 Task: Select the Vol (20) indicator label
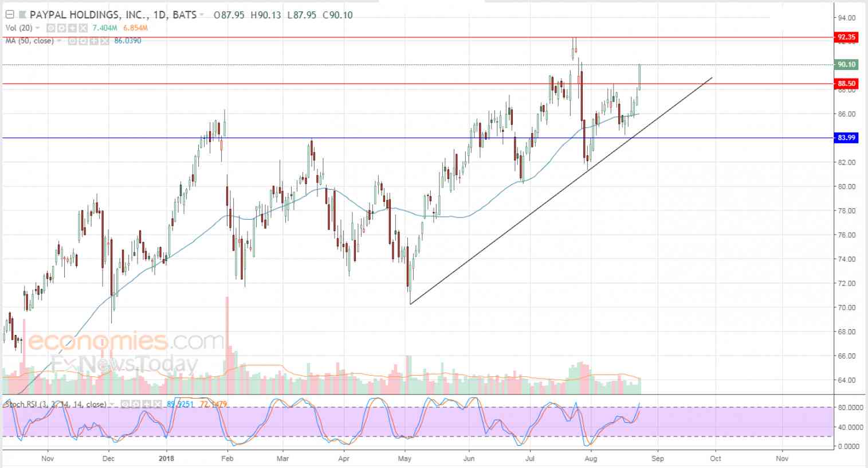19,28
